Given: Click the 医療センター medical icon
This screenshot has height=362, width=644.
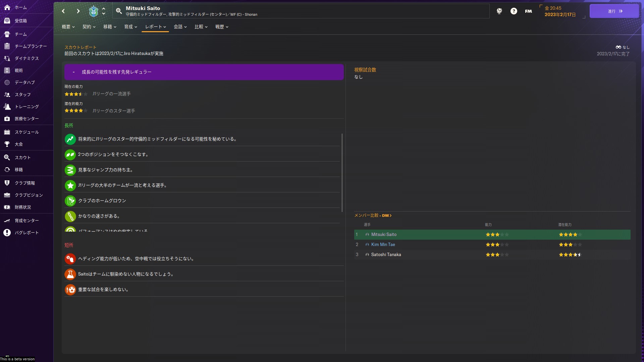Looking at the screenshot, I should pyautogui.click(x=7, y=119).
